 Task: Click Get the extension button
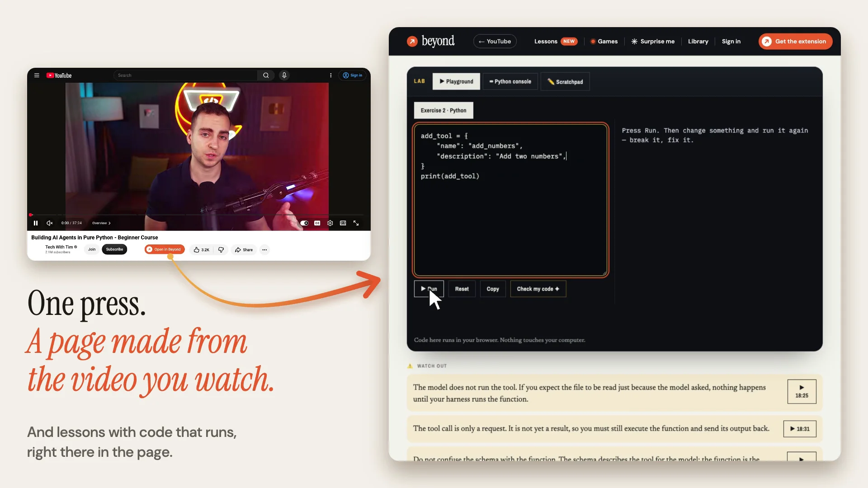point(795,42)
